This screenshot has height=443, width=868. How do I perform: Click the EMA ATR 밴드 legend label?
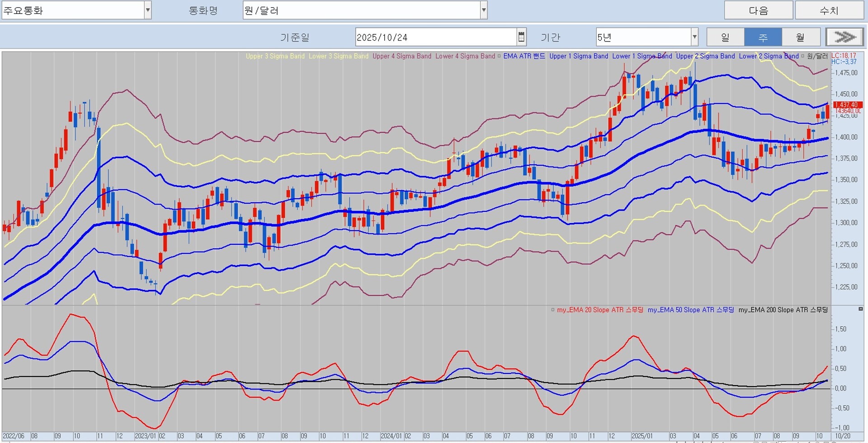524,56
